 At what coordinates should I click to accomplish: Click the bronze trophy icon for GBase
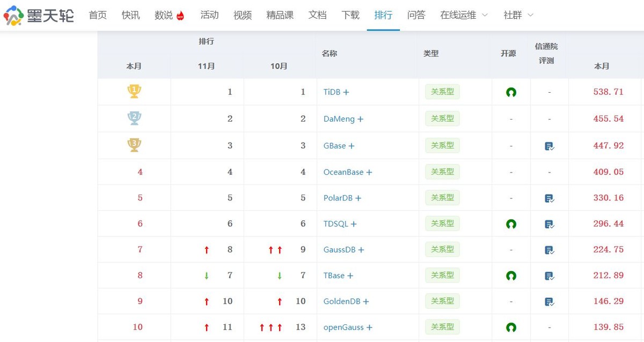[134, 144]
